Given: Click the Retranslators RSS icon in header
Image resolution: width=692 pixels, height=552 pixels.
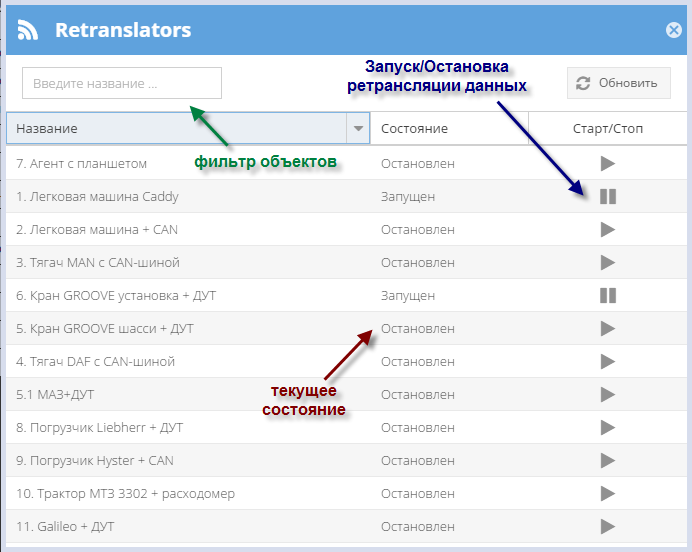Looking at the screenshot, I should tap(29, 30).
